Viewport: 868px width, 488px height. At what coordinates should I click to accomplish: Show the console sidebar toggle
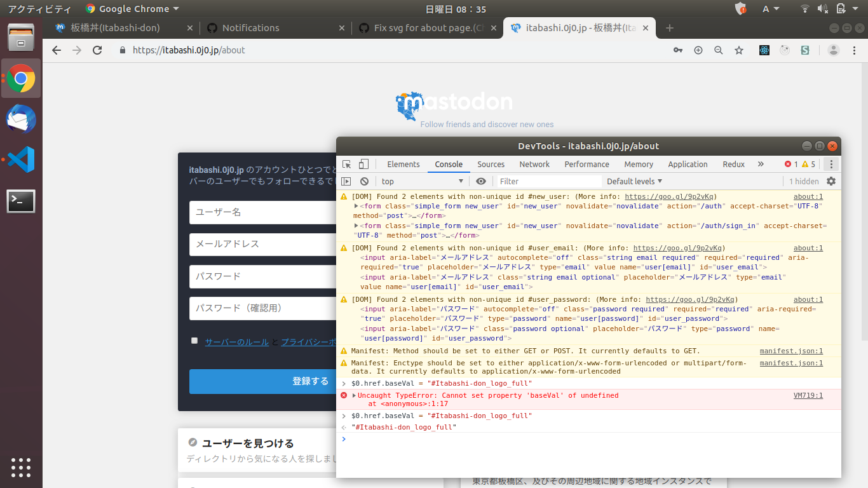(346, 181)
